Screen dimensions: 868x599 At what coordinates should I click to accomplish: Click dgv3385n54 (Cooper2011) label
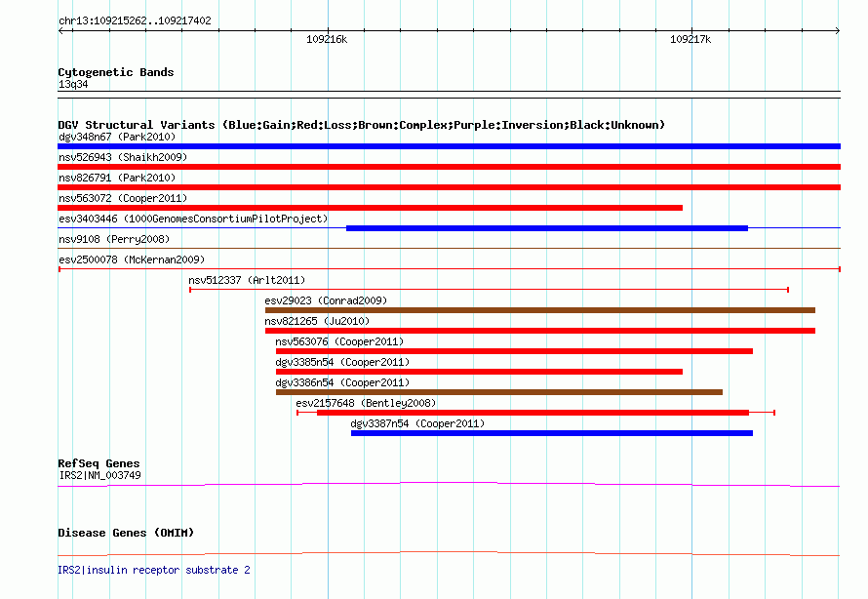pyautogui.click(x=342, y=362)
